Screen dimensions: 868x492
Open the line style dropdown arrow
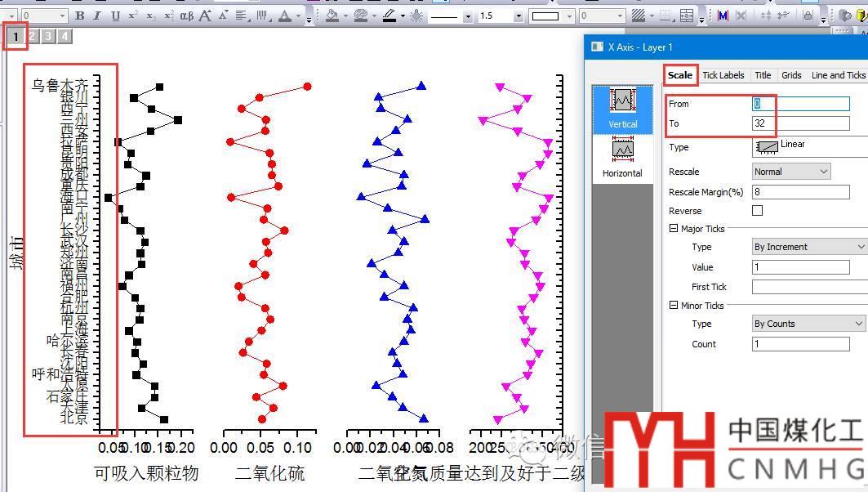click(x=468, y=16)
